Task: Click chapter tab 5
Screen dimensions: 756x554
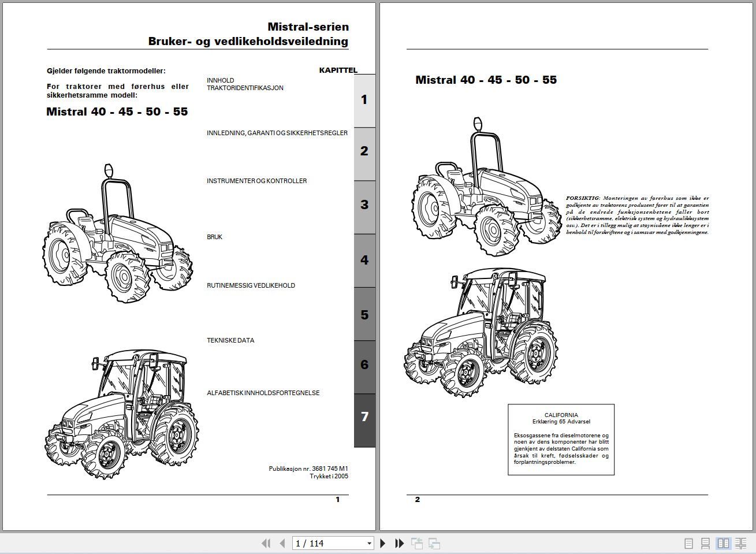Action: pos(364,314)
